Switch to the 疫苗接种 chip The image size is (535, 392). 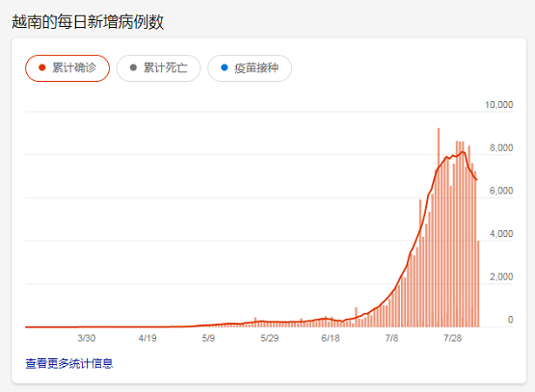pyautogui.click(x=250, y=68)
